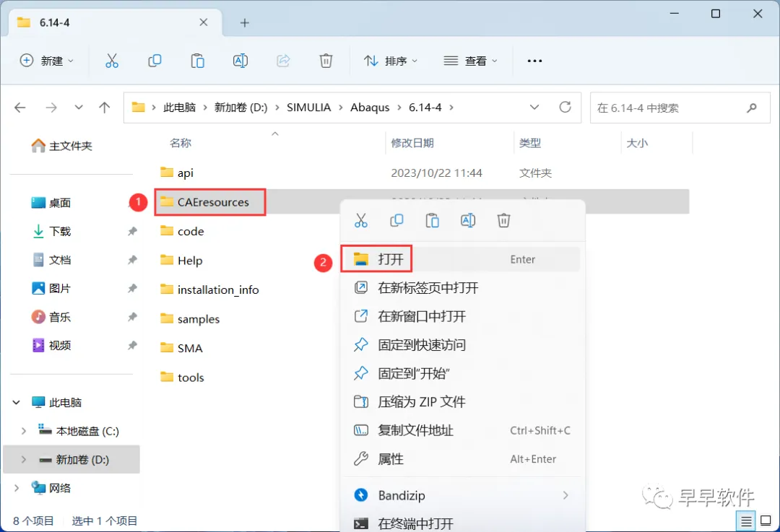Expand the address bar history dropdown
Viewport: 780px width, 532px height.
tap(534, 108)
